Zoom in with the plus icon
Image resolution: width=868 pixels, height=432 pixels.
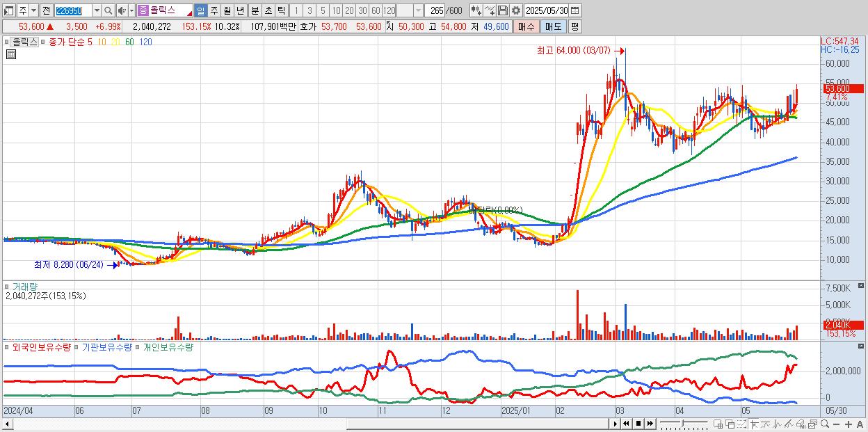849,424
